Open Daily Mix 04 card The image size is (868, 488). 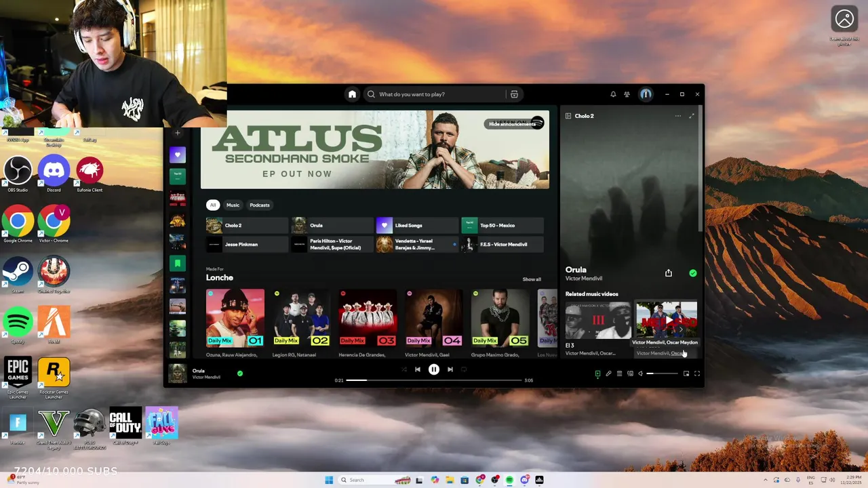434,318
